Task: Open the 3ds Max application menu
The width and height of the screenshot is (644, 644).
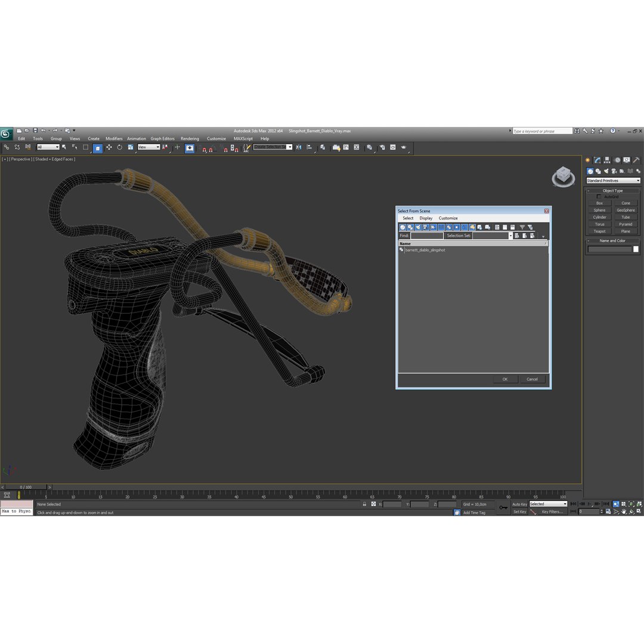Action: pos(6,134)
